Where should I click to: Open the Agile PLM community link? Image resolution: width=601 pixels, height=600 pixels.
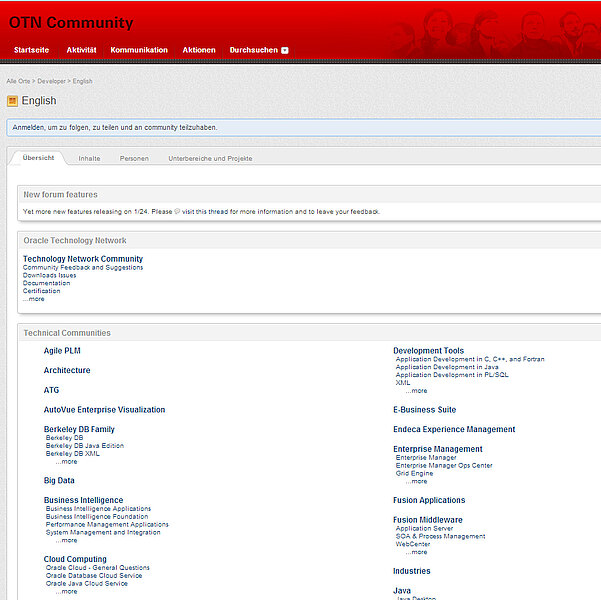(x=62, y=351)
